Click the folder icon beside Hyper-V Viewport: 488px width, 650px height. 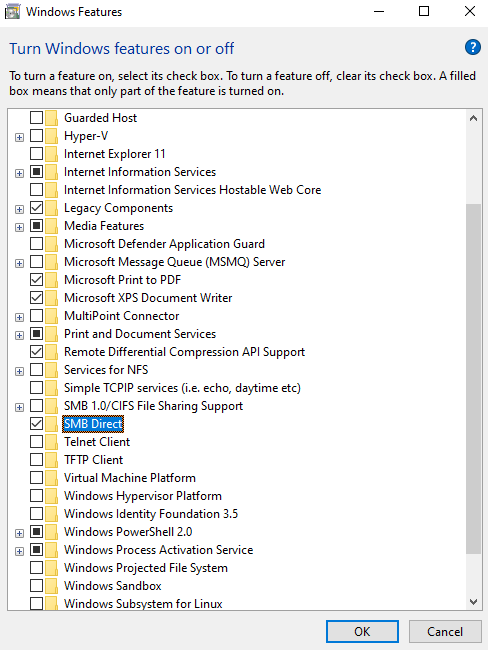[51, 136]
